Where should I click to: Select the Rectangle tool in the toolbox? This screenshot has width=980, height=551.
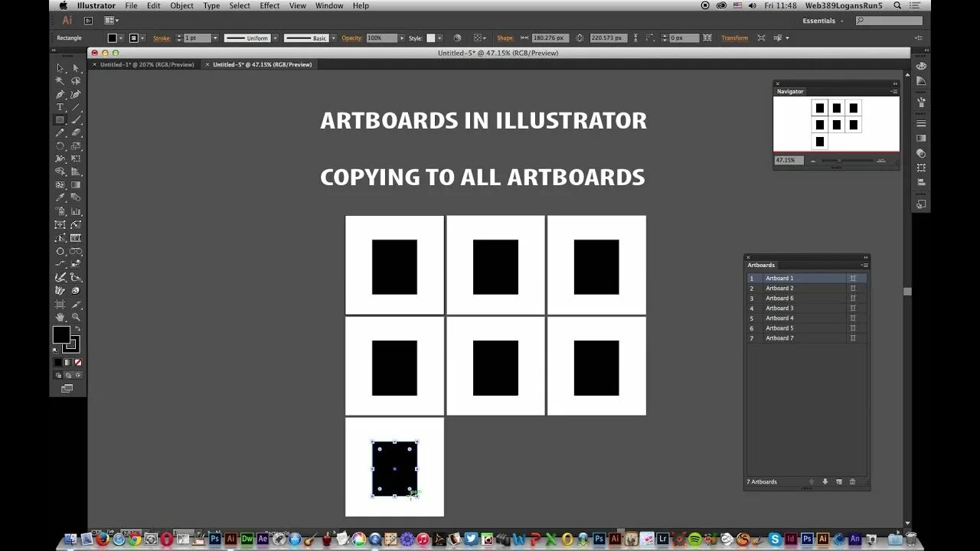click(x=60, y=120)
